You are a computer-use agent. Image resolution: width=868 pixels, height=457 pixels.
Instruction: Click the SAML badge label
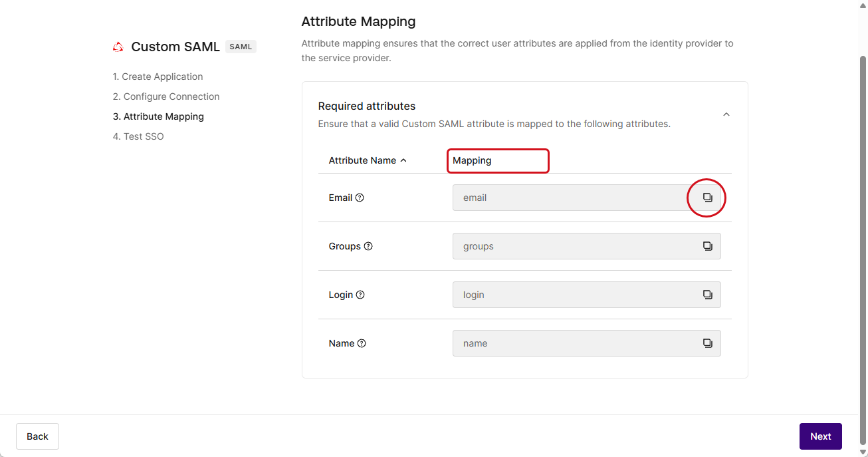click(241, 47)
